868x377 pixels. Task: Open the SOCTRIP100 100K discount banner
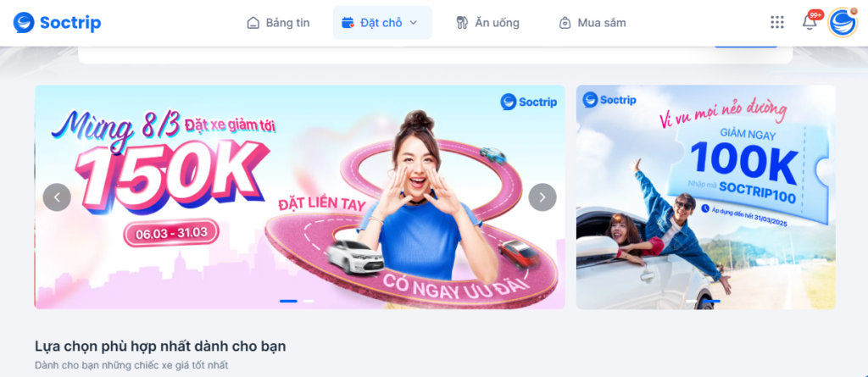[706, 197]
